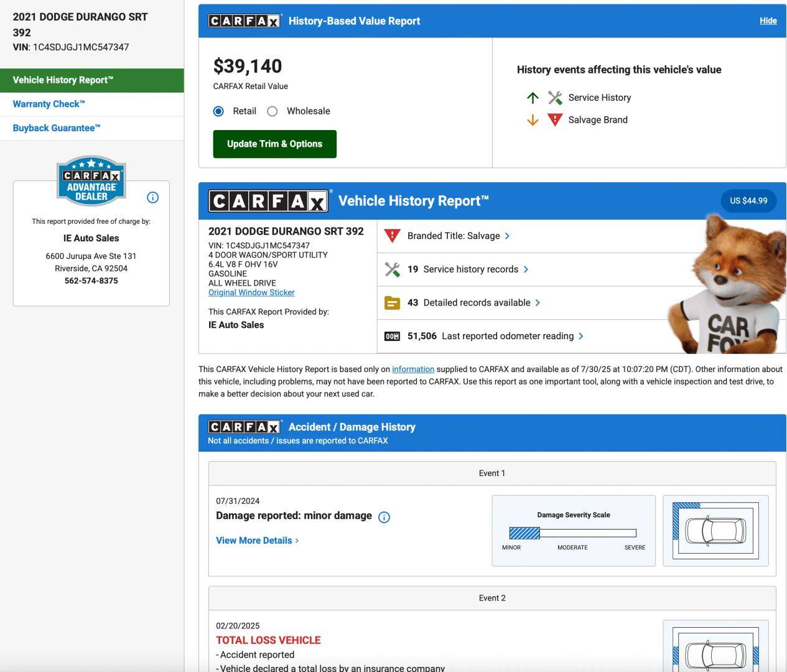This screenshot has height=672, width=787.
Task: Click the ALL WHEEL DRIVE spec line
Action: [x=242, y=283]
